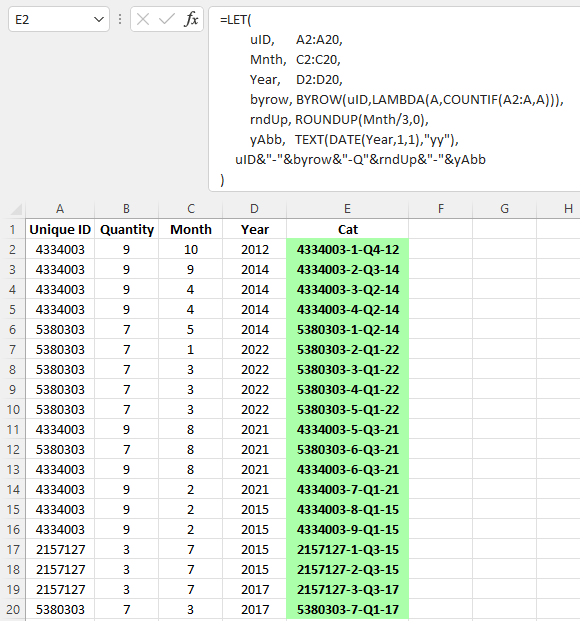Viewport: 580px width, 621px height.
Task: Select row 20 header
Action: point(13,609)
